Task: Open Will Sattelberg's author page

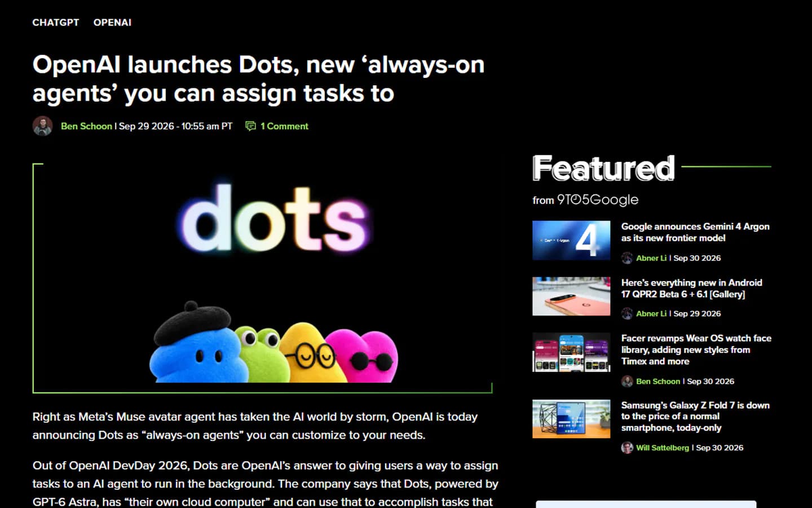Action: click(663, 448)
